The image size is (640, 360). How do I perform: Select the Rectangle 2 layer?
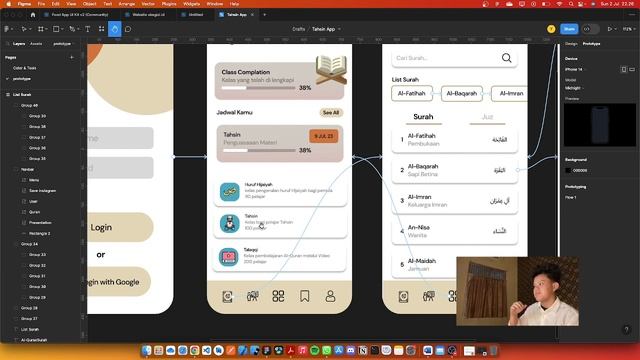tap(40, 233)
